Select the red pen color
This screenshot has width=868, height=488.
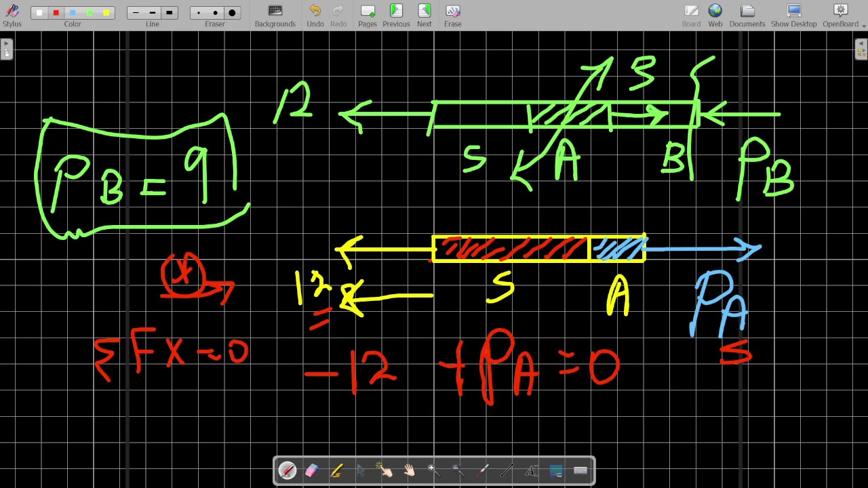56,13
